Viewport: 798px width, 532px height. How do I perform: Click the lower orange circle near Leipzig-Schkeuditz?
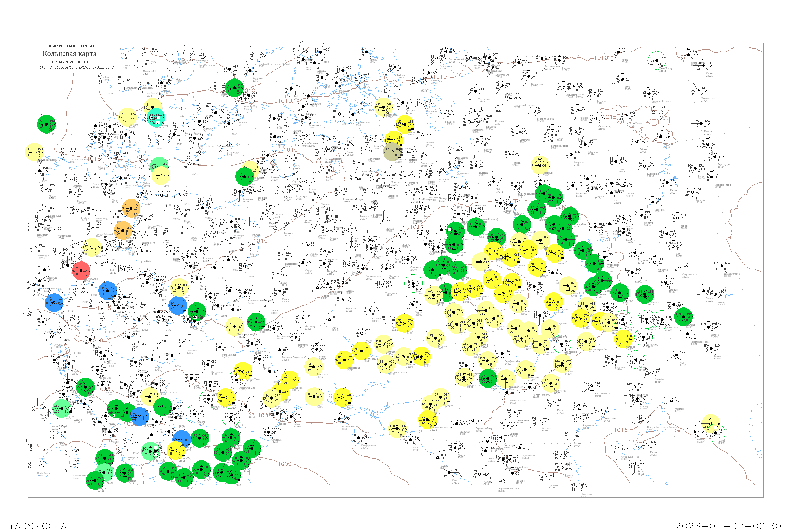click(123, 230)
